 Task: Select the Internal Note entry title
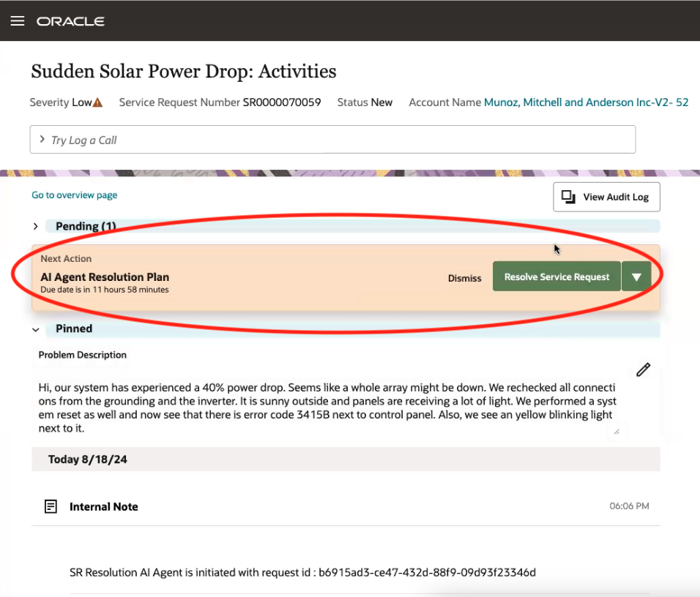(103, 507)
